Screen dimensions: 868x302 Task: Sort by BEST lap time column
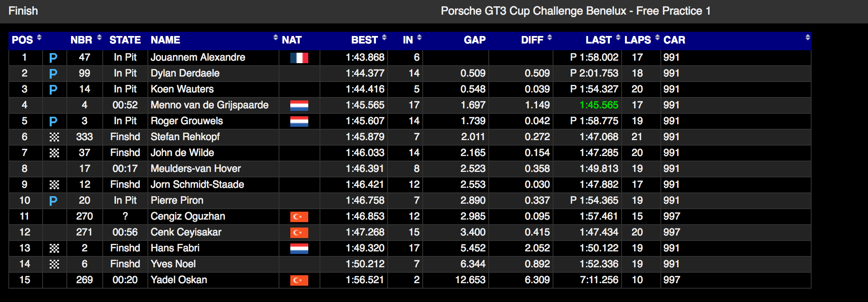click(384, 38)
